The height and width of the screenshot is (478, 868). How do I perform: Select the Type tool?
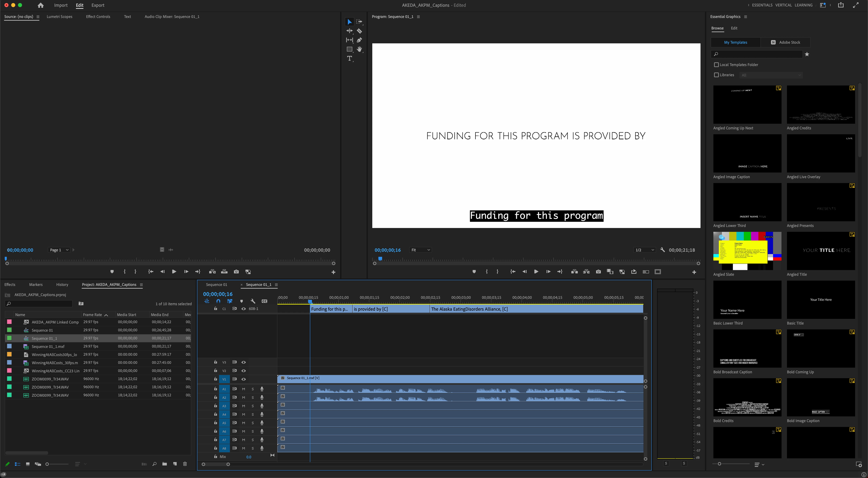pyautogui.click(x=349, y=59)
